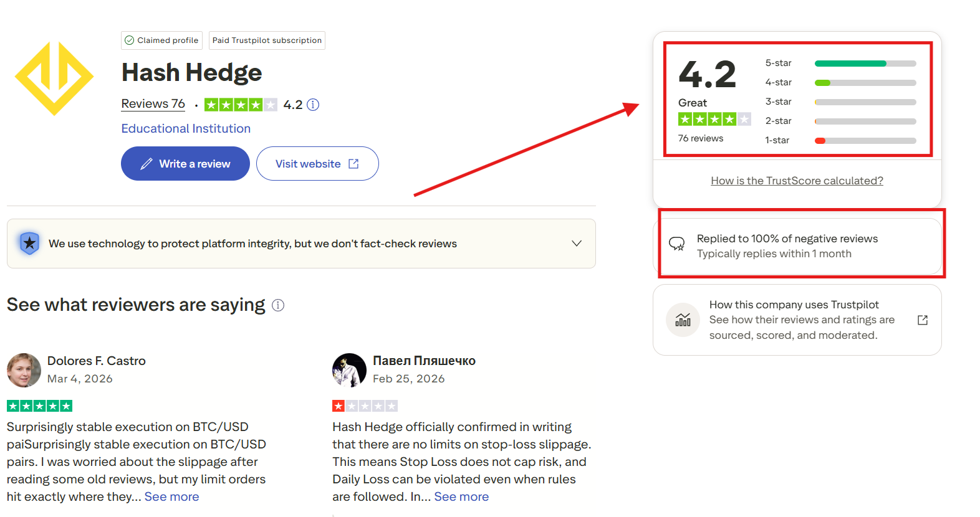Viewport: 980px width, 517px height.
Task: Click the 76 reviews text in score card
Action: 701,138
